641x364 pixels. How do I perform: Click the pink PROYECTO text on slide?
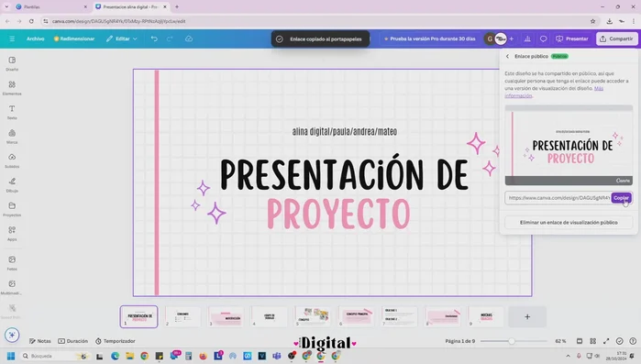pyautogui.click(x=338, y=214)
